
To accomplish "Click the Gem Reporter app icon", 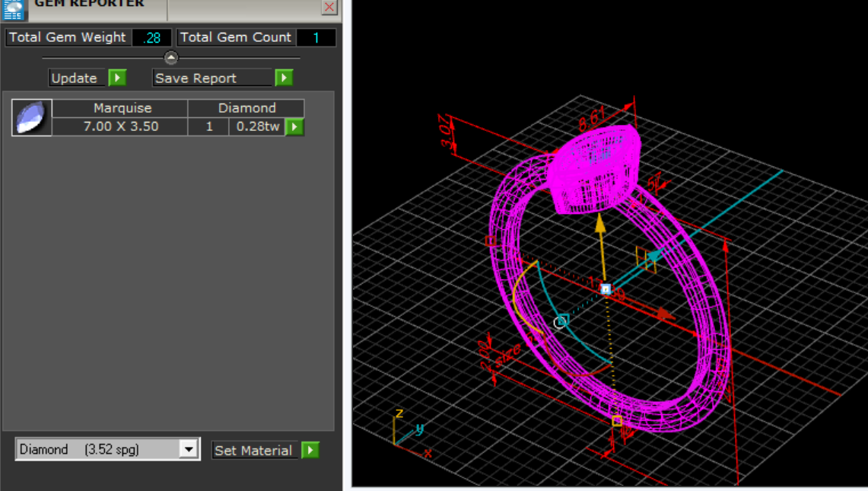I will [13, 9].
